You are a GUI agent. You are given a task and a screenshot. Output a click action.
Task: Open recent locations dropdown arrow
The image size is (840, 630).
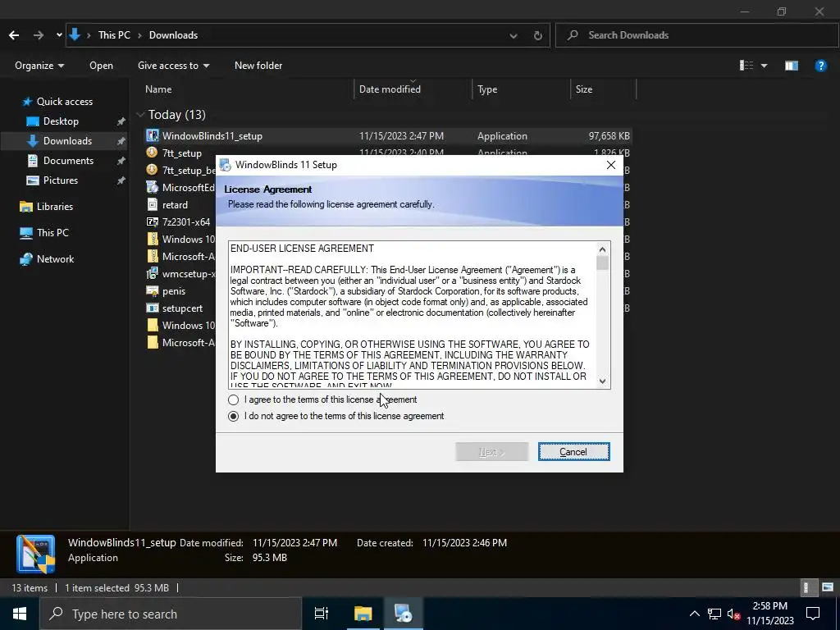(59, 35)
